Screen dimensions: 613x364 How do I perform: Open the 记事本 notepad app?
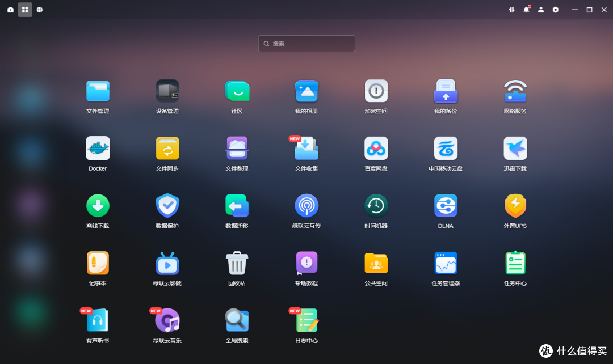point(98,263)
